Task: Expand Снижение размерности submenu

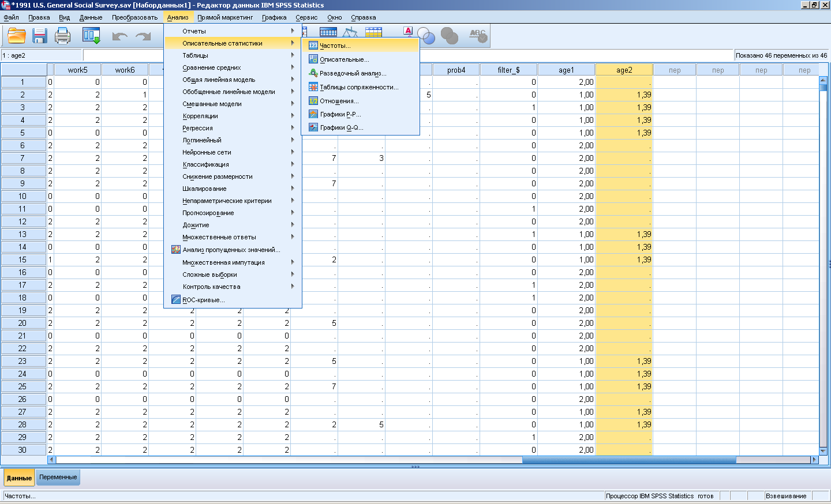Action: pyautogui.click(x=233, y=176)
